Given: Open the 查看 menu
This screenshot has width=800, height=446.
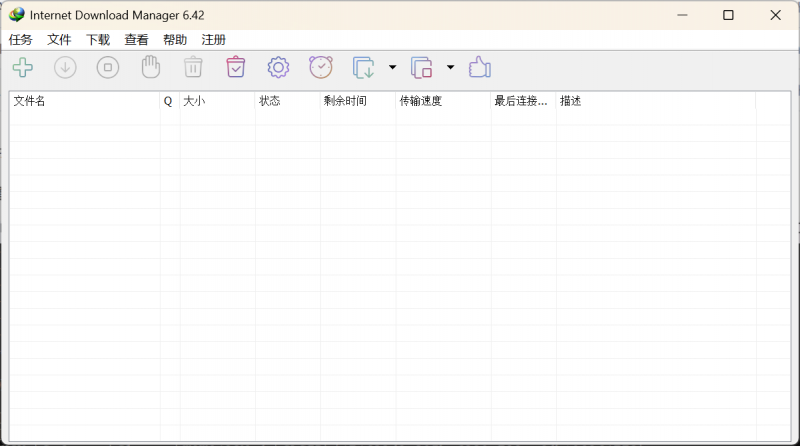Looking at the screenshot, I should [136, 40].
